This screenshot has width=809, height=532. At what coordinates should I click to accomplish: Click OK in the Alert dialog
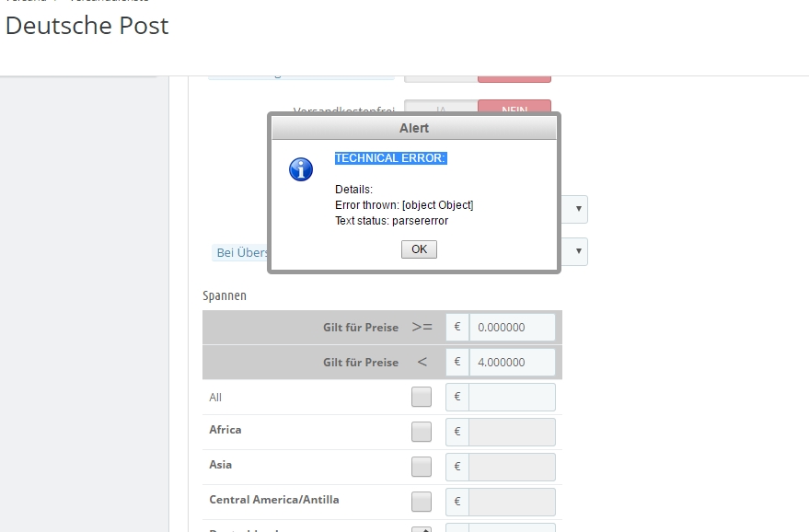[x=419, y=249]
